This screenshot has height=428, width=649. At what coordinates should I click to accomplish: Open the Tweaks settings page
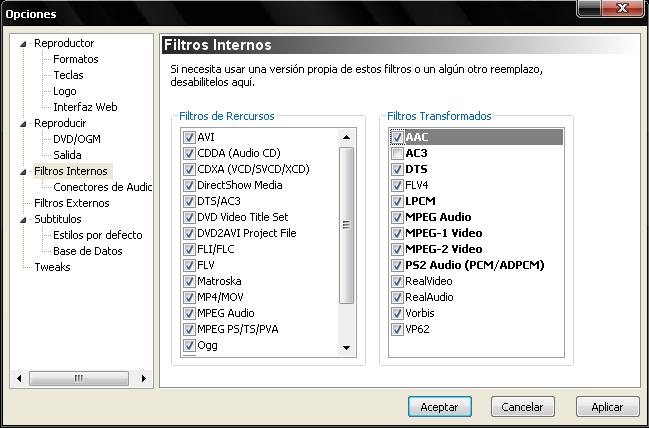[x=52, y=267]
